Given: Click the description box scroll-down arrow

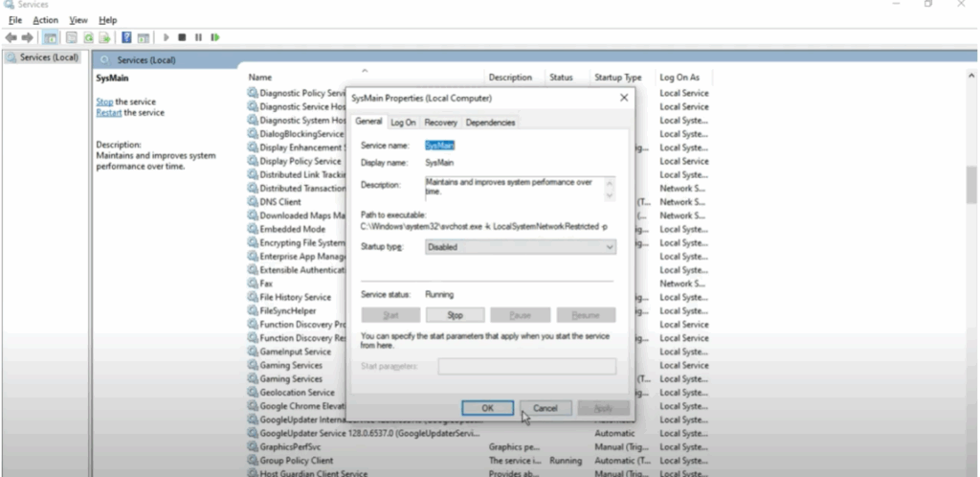Looking at the screenshot, I should tap(610, 195).
